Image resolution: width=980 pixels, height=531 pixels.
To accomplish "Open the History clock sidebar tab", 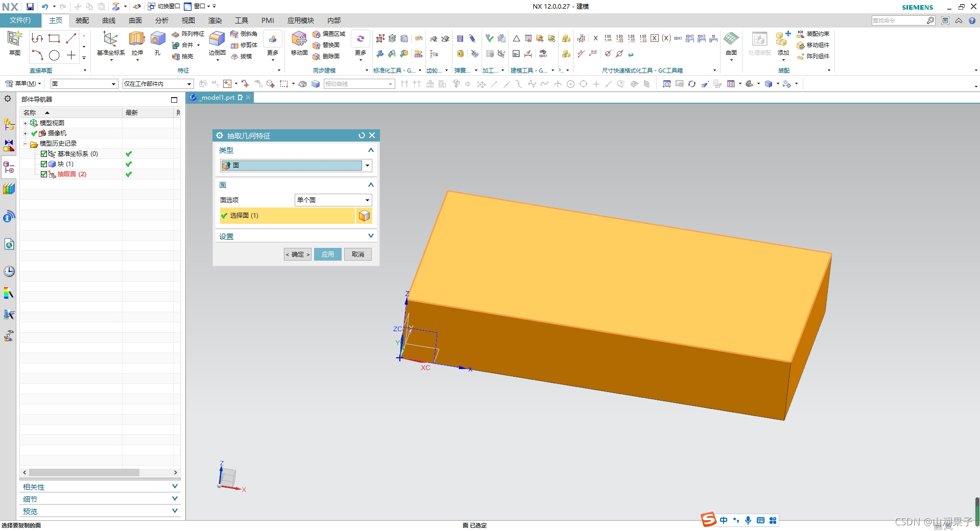I will pos(9,271).
